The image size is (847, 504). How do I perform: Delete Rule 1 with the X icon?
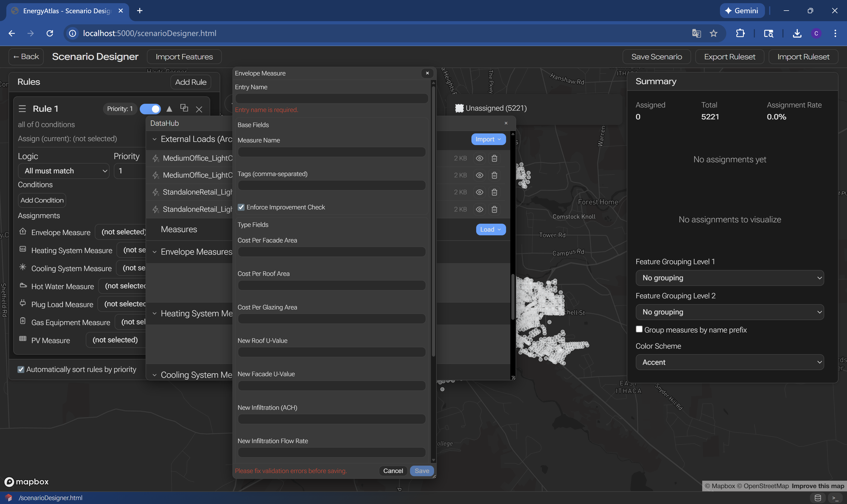pos(199,109)
